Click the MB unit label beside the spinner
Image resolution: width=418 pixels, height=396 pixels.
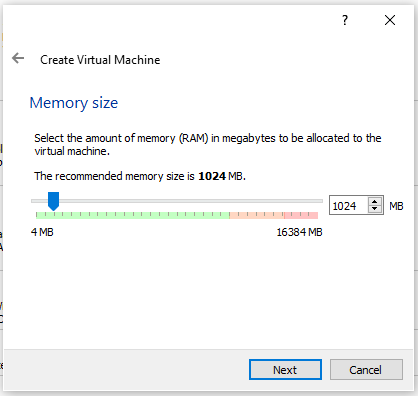(396, 206)
